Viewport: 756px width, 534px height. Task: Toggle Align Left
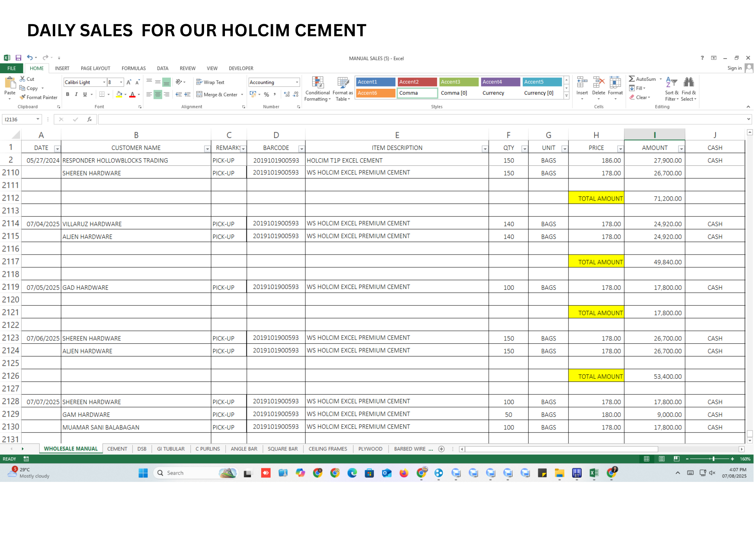[x=149, y=94]
